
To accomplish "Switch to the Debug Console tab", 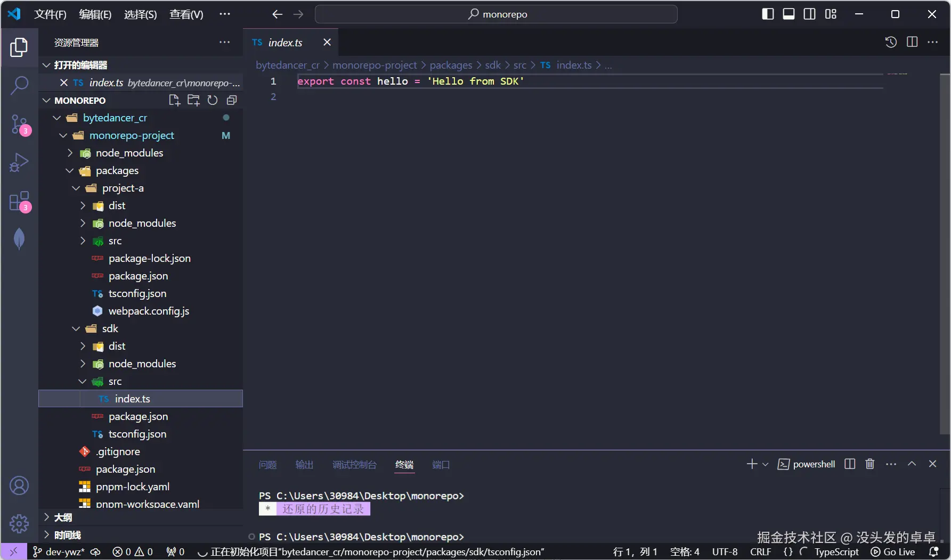I will (x=354, y=465).
